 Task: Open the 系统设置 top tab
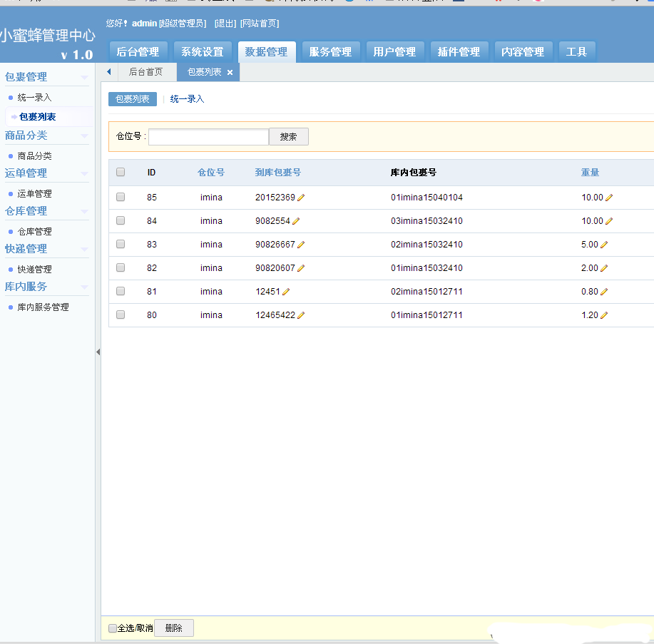pos(203,52)
